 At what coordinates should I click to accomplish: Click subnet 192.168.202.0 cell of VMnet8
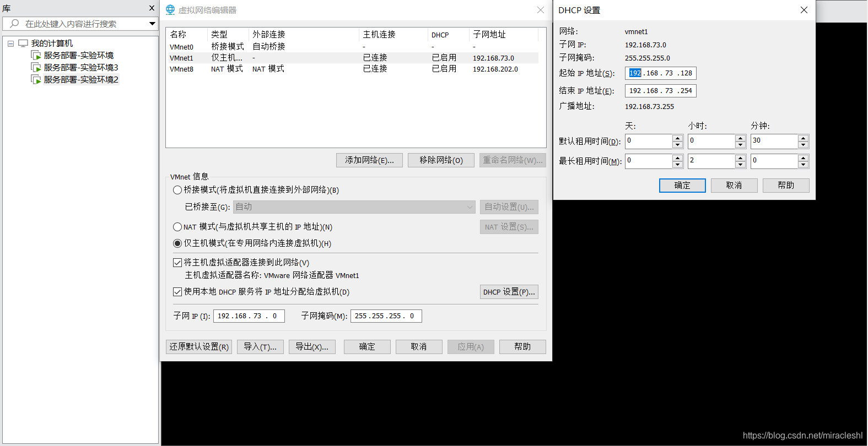click(x=495, y=69)
